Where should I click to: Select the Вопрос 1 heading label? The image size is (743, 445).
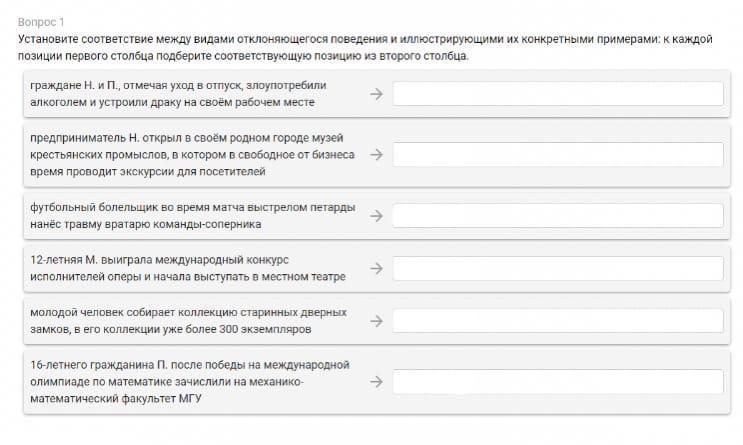[41, 22]
